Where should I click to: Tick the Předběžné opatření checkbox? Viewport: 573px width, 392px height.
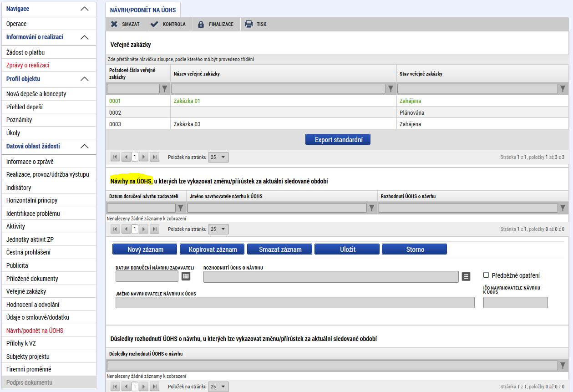486,275
